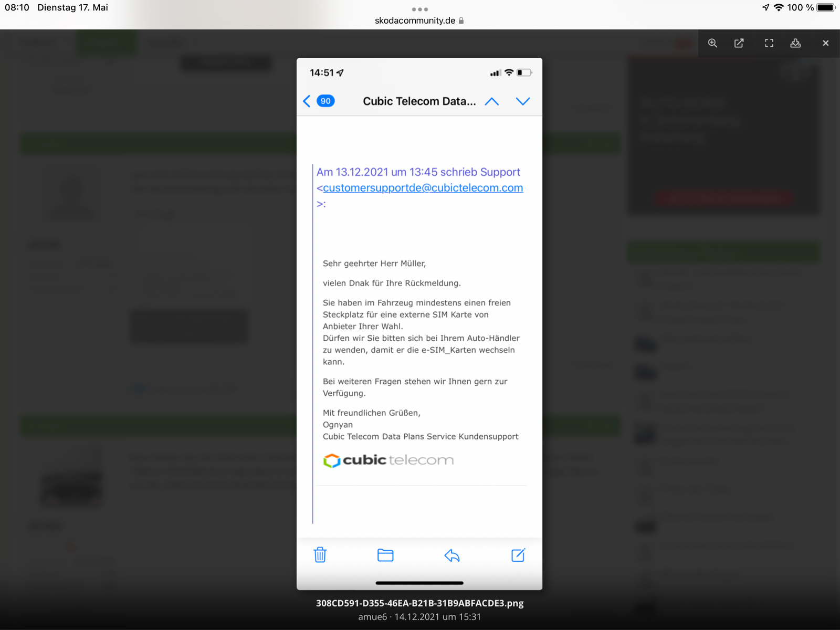This screenshot has height=630, width=840.
Task: Click the back chevron beside the 90 badge
Action: (307, 101)
